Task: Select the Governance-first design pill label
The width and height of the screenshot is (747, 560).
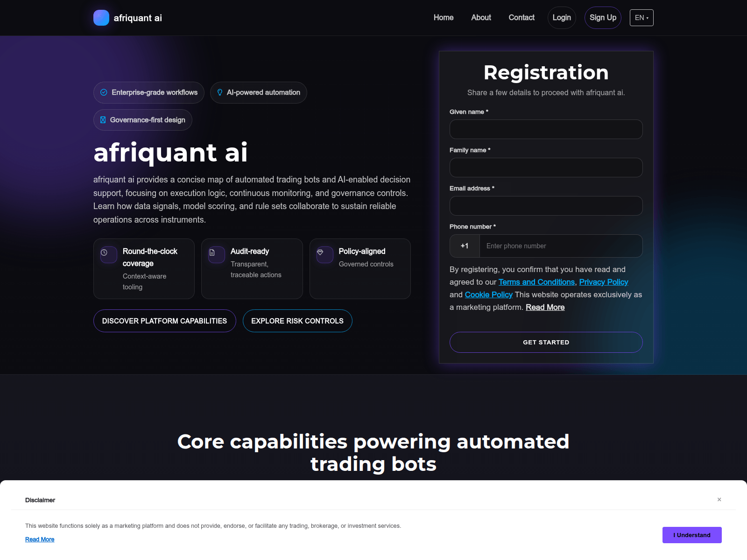Action: (148, 120)
